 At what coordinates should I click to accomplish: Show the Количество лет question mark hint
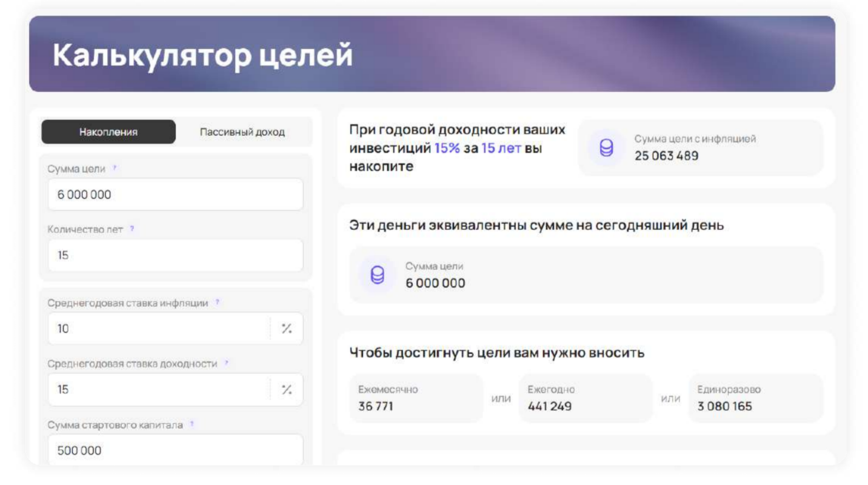132,229
